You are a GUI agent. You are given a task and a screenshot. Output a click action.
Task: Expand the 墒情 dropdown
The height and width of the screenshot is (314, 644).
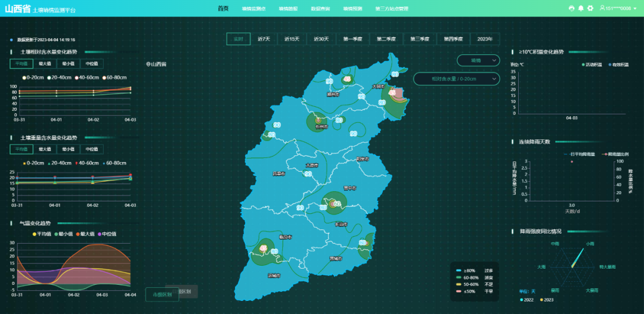(x=479, y=60)
